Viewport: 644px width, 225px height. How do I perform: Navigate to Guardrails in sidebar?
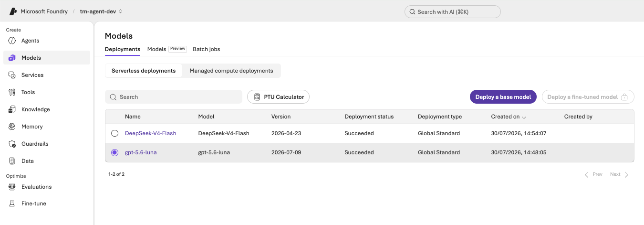click(47, 144)
